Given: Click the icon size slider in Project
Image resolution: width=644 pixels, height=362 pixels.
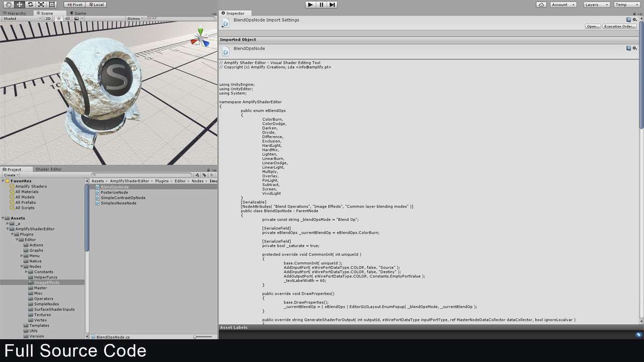Looking at the screenshot, I should (x=203, y=337).
